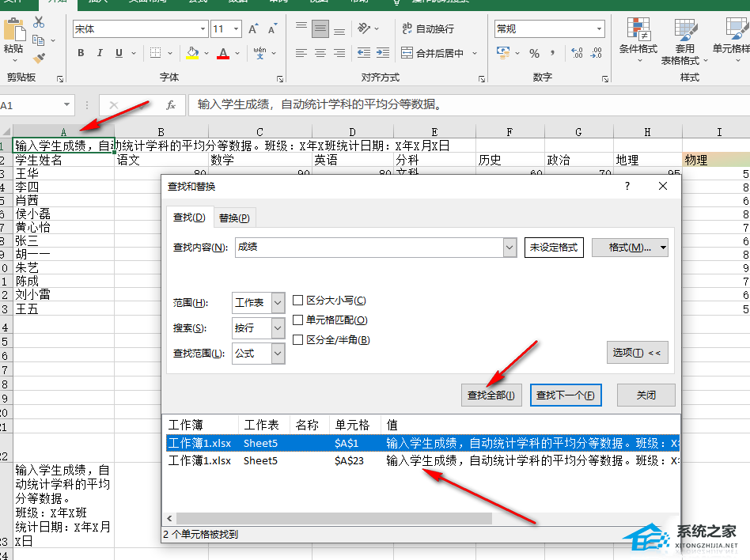This screenshot has width=750, height=560.
Task: Expand the Name Box A1 dropdown
Action: [66, 104]
